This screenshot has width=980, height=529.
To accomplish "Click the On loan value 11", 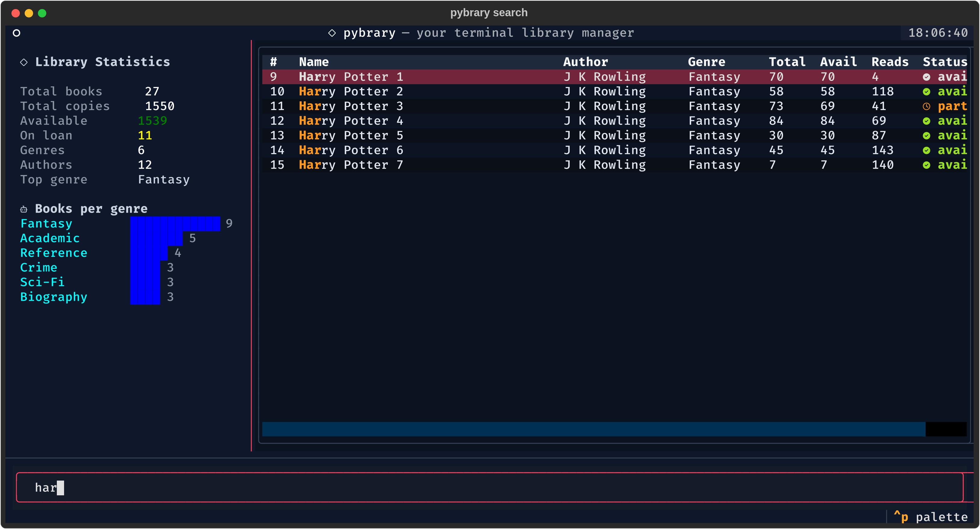I will 145,136.
